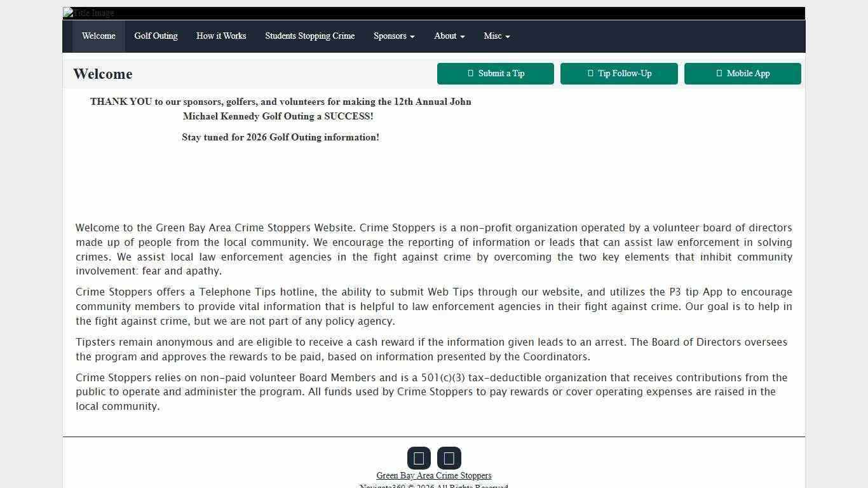Open the second social media icon in footer
Viewport: 868px width, 488px height.
click(449, 457)
